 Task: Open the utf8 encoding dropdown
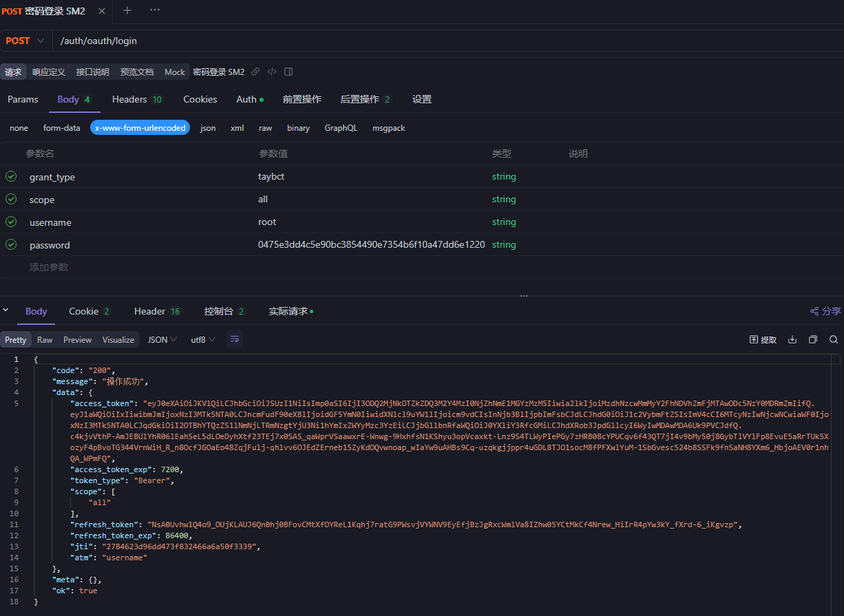[203, 339]
